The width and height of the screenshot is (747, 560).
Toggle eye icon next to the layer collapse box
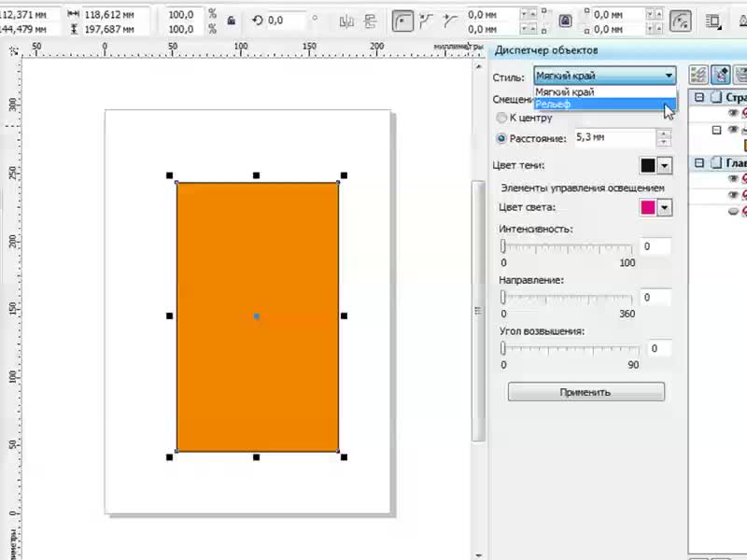click(733, 130)
